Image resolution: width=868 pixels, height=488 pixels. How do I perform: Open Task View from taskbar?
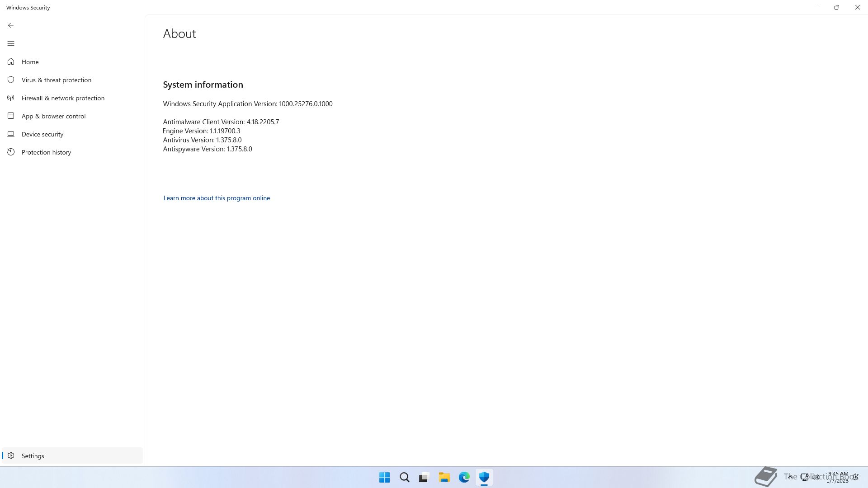[424, 477]
